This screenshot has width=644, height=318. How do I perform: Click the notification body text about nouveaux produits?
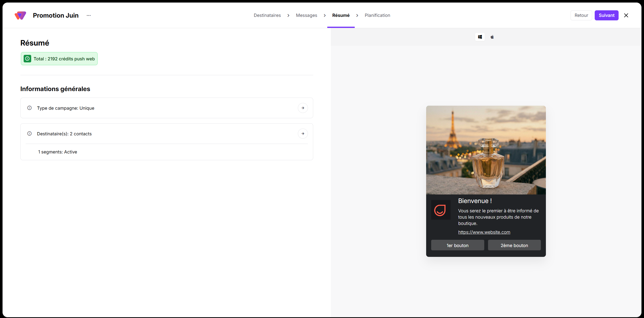(498, 217)
